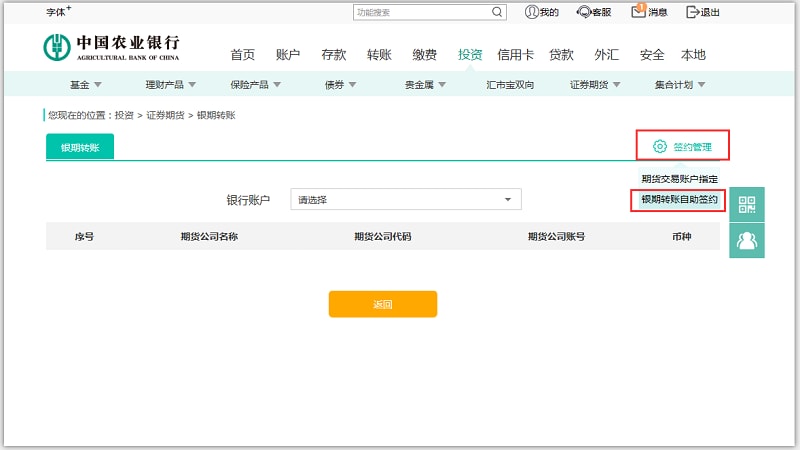The image size is (800, 450).
Task: Open the 我的 account icon
Action: click(x=531, y=12)
